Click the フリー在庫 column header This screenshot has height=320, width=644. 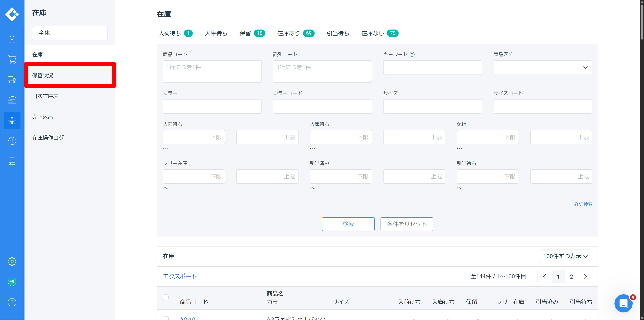point(510,302)
